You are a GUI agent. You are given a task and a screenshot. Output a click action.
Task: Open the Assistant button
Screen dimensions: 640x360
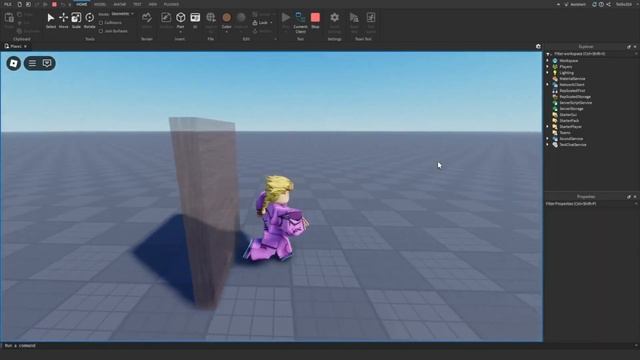575,4
